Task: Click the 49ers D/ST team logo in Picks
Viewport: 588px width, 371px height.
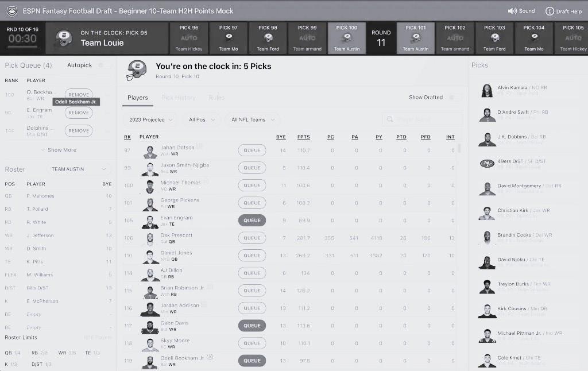Action: point(487,164)
